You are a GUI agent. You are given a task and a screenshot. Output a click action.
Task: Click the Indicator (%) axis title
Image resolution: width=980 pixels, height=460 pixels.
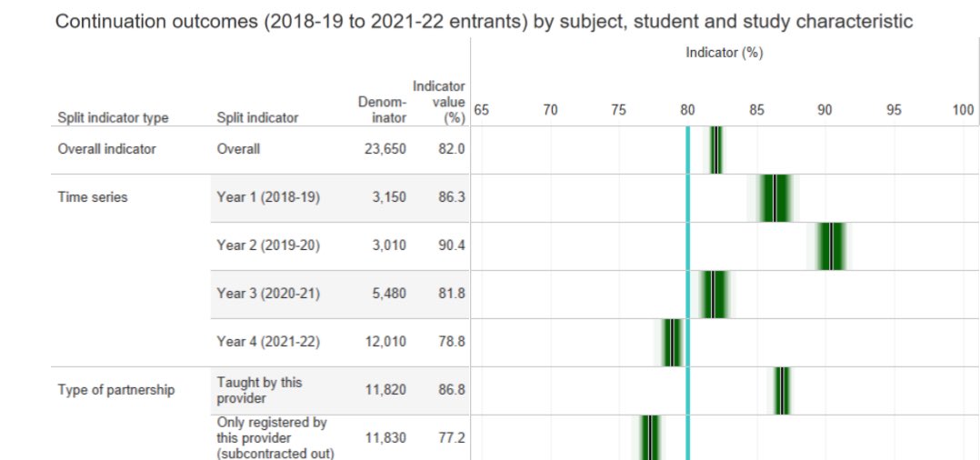pyautogui.click(x=724, y=53)
